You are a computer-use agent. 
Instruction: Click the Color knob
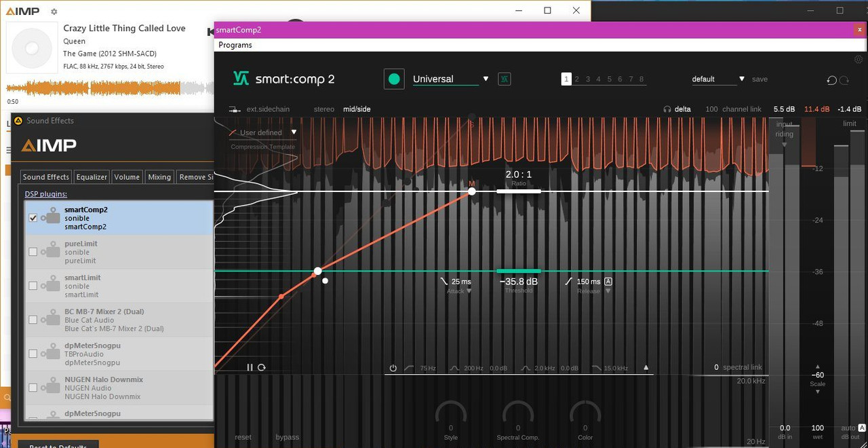585,414
